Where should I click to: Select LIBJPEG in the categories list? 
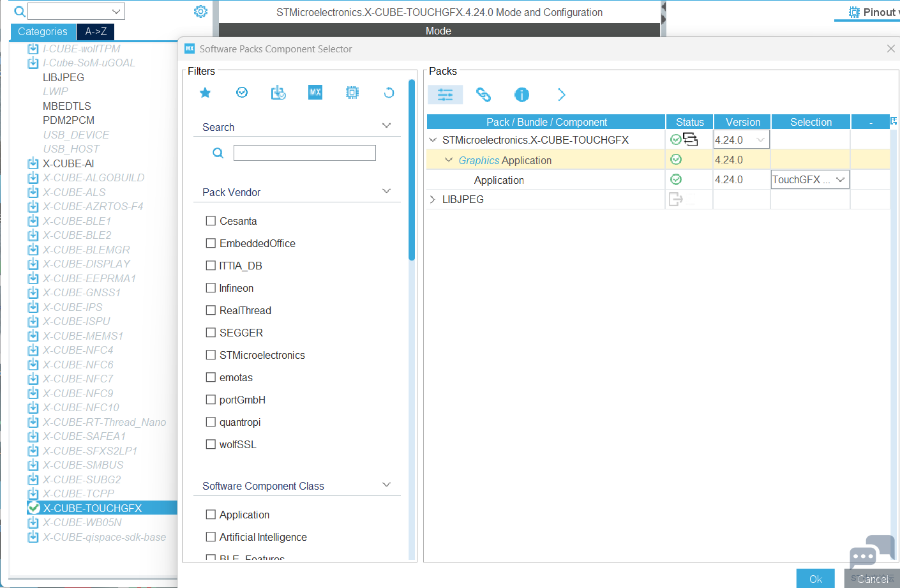pyautogui.click(x=63, y=77)
